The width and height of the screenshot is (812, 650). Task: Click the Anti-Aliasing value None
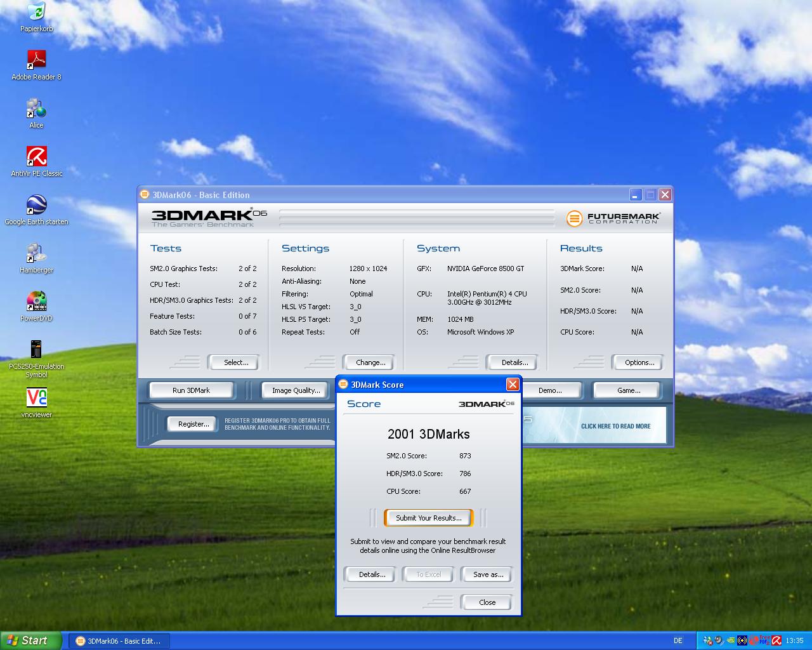click(357, 281)
